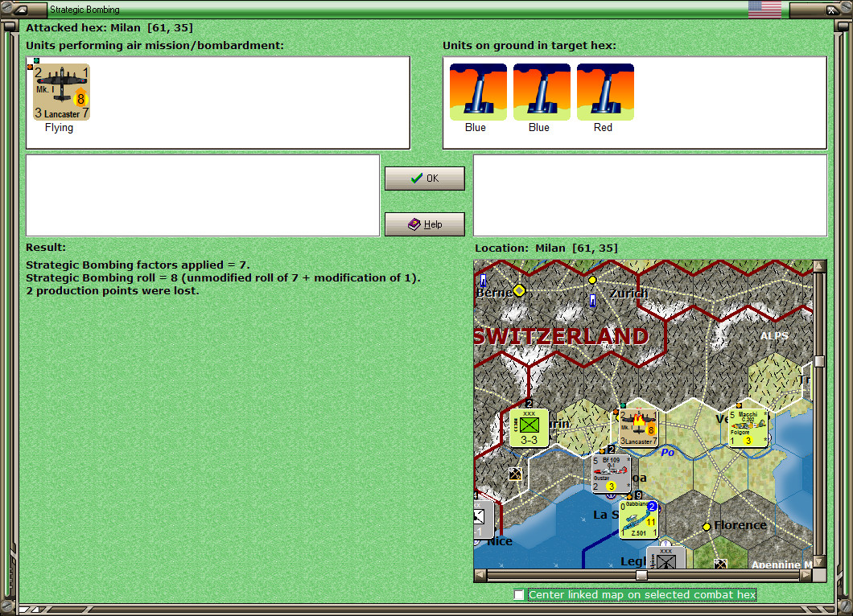The width and height of the screenshot is (853, 616).
Task: Click the Red factory icon
Action: [605, 92]
